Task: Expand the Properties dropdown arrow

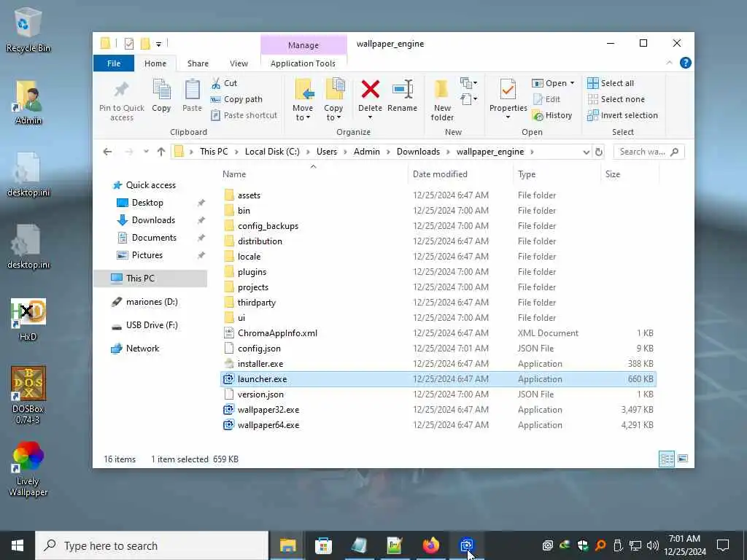Action: click(508, 117)
